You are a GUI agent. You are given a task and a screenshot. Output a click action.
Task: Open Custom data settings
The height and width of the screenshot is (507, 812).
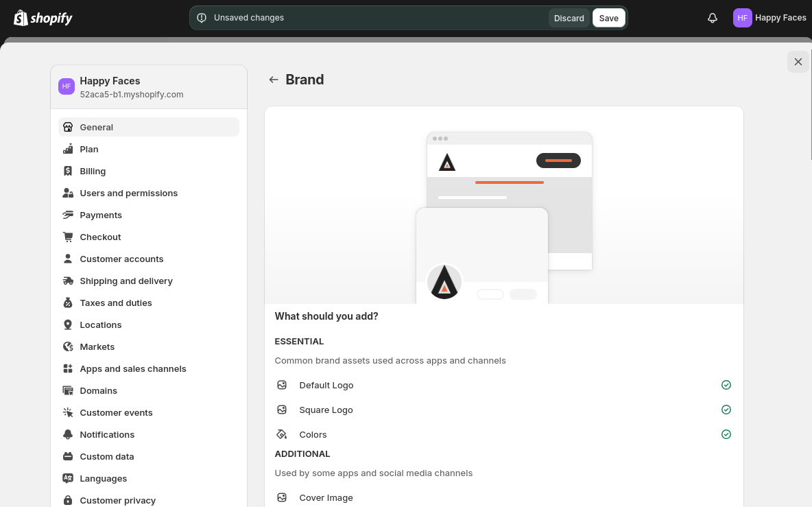click(x=149, y=457)
